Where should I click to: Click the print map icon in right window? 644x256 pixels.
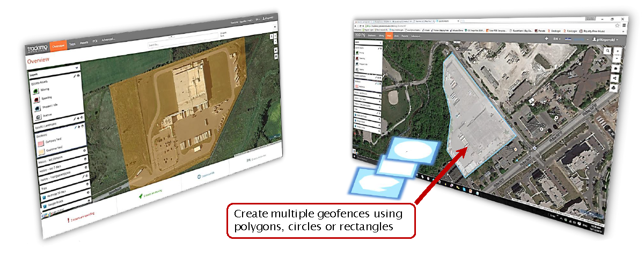pos(614,88)
